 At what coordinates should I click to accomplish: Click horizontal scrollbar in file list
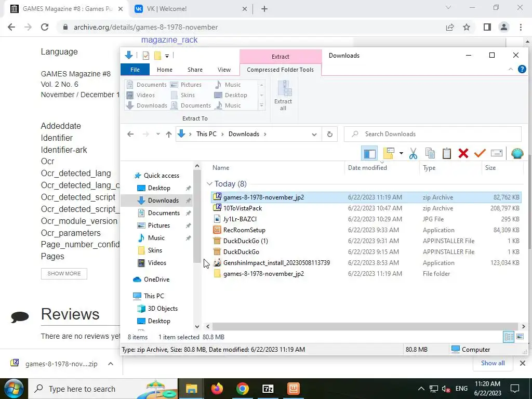click(365, 326)
